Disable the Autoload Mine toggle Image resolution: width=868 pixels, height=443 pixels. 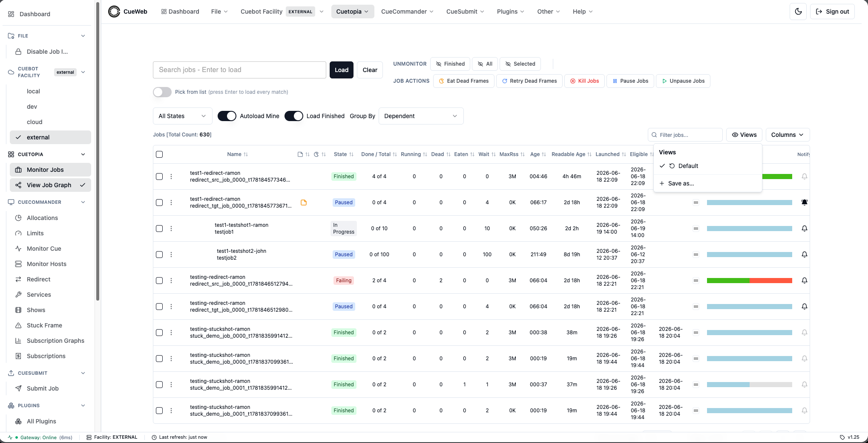(x=227, y=116)
